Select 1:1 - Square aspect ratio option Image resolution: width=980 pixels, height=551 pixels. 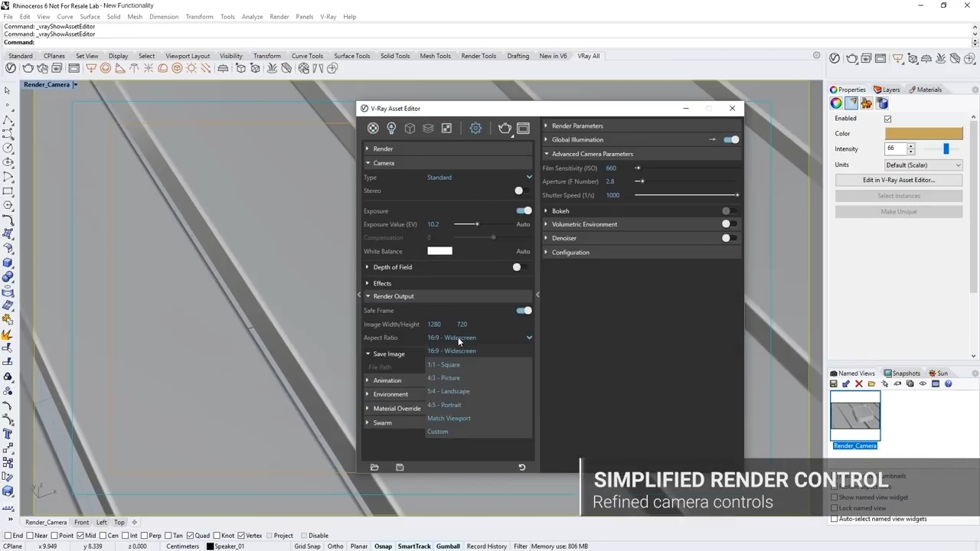pos(444,365)
